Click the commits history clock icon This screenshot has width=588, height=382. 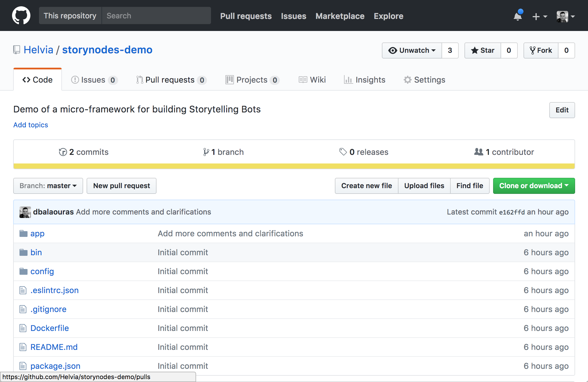(63, 152)
